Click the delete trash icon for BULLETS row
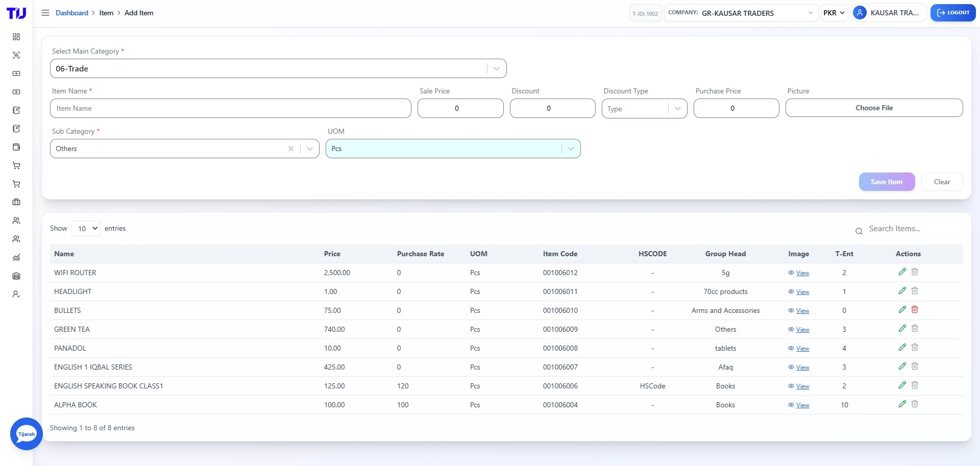The width and height of the screenshot is (980, 466). click(914, 309)
